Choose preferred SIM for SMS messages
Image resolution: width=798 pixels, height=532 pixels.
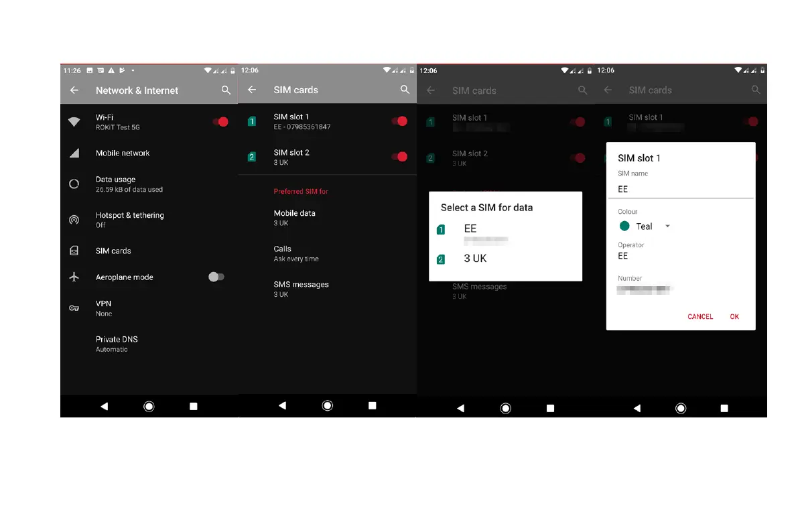[x=327, y=289]
